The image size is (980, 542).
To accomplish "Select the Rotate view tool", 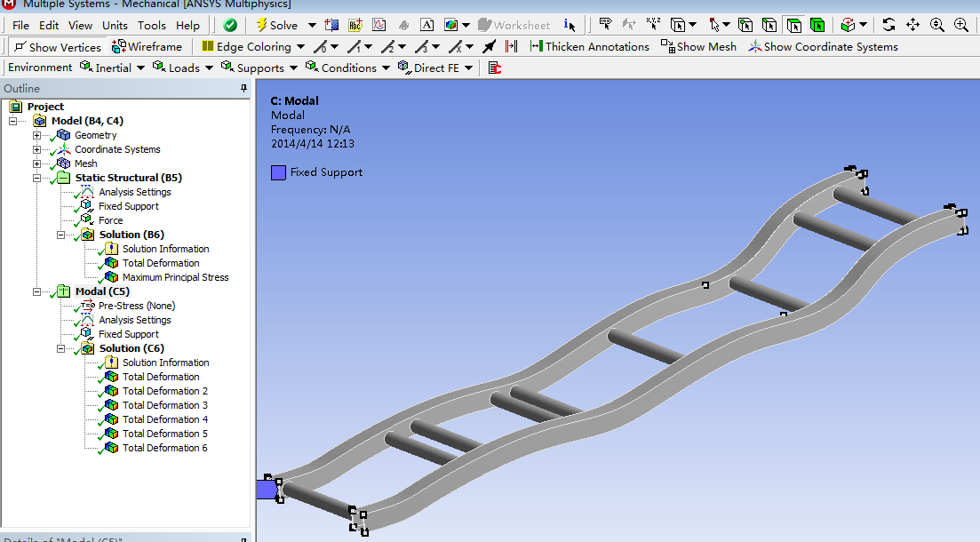I will click(x=888, y=25).
